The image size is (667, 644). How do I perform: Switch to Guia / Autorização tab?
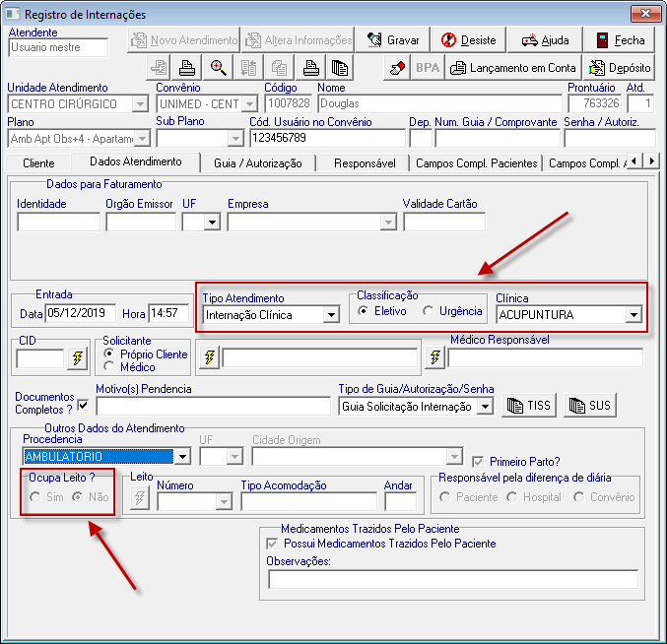258,163
